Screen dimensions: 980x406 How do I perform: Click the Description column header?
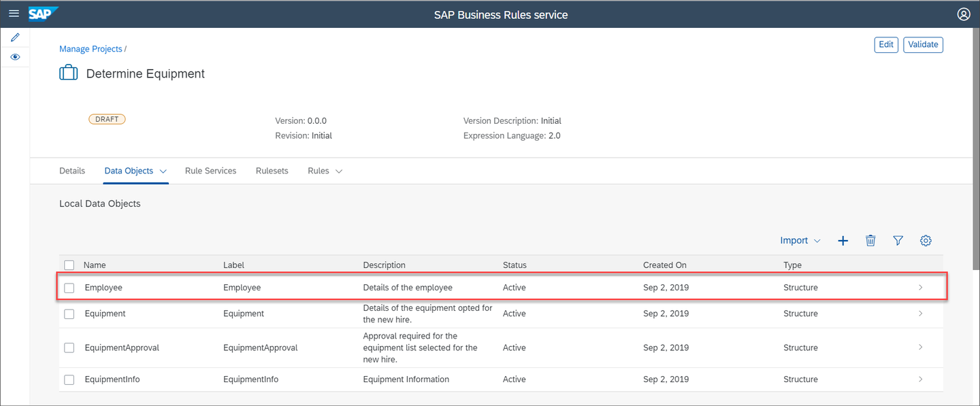384,265
